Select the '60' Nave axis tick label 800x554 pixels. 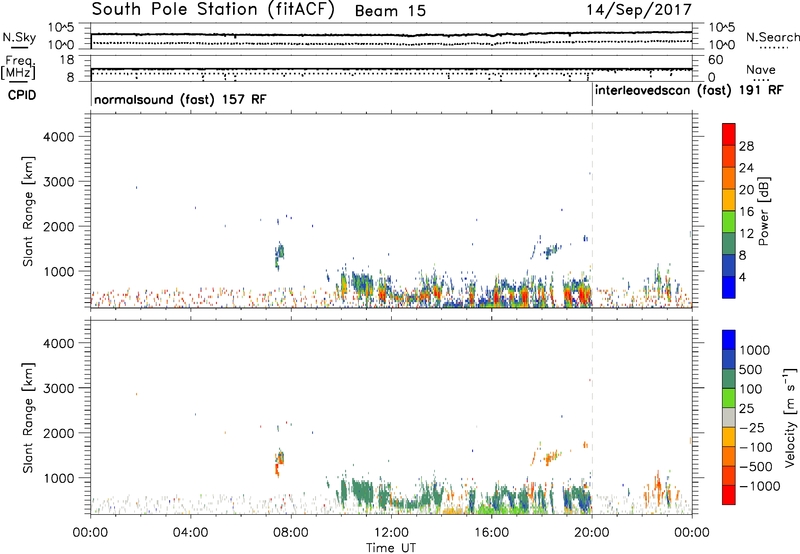[x=716, y=60]
